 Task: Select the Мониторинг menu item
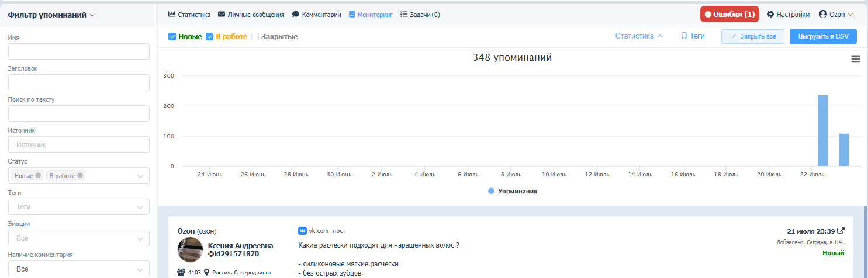[371, 15]
